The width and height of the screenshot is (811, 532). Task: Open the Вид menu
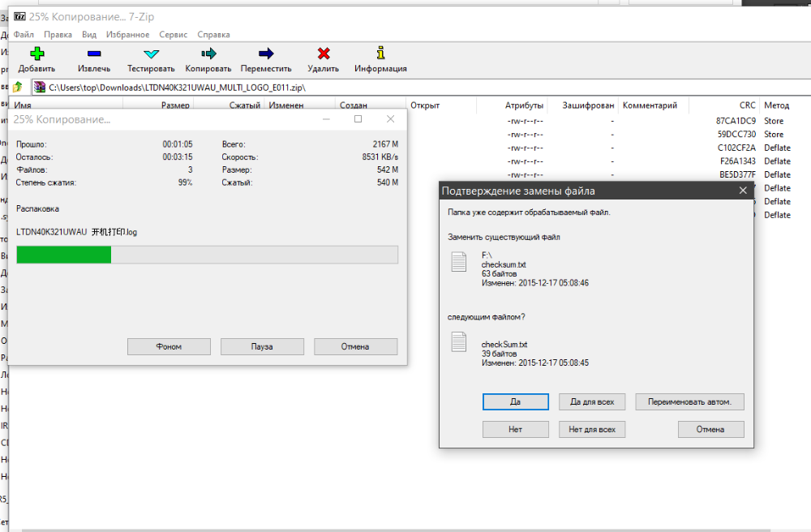(89, 35)
